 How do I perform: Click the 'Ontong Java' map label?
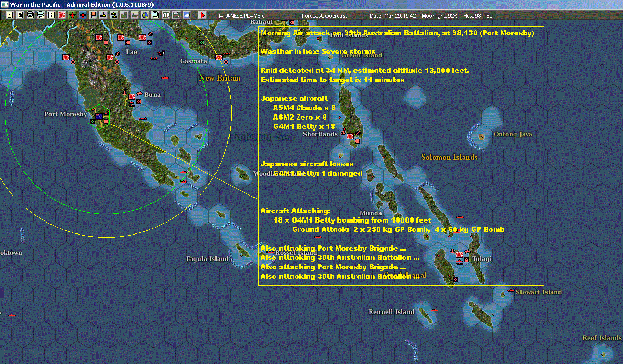point(513,134)
